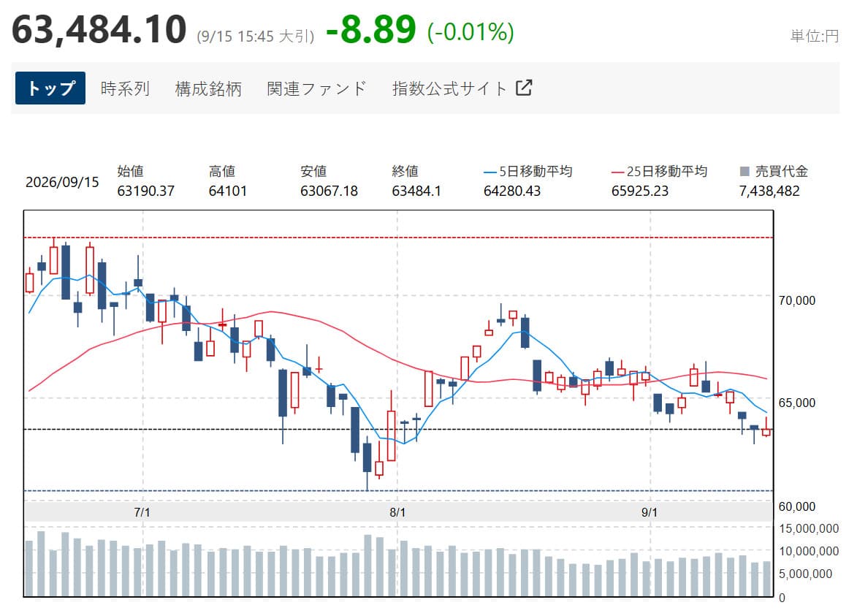The height and width of the screenshot is (616, 857).
Task: Click the 70,000 price axis label
Action: pyautogui.click(x=797, y=300)
